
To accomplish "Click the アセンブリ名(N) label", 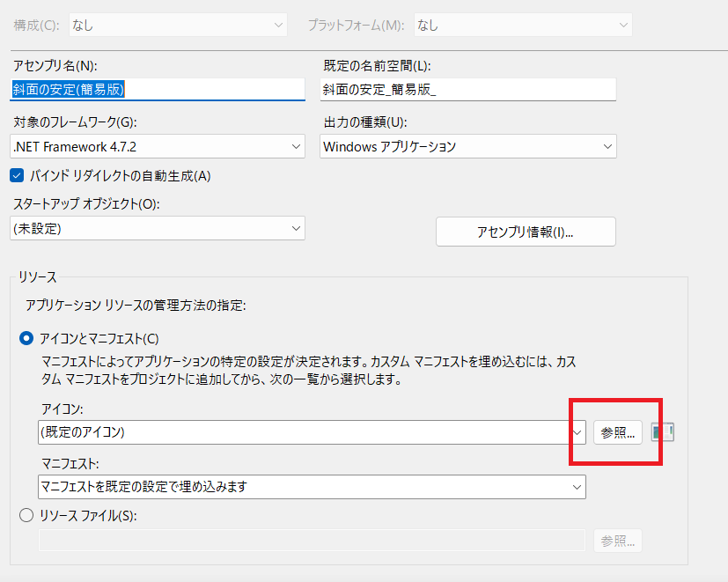I will click(53, 66).
